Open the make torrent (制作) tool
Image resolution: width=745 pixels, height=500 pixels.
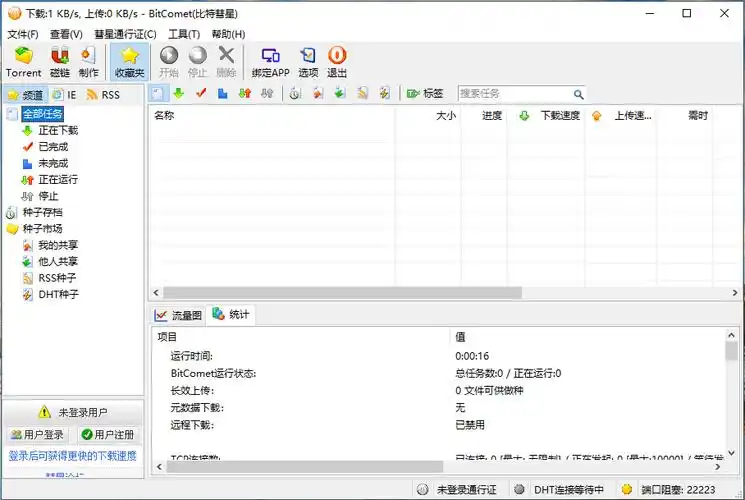click(x=88, y=62)
